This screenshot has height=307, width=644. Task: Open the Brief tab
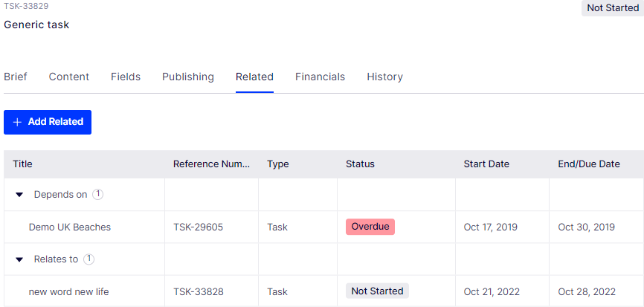pos(16,77)
